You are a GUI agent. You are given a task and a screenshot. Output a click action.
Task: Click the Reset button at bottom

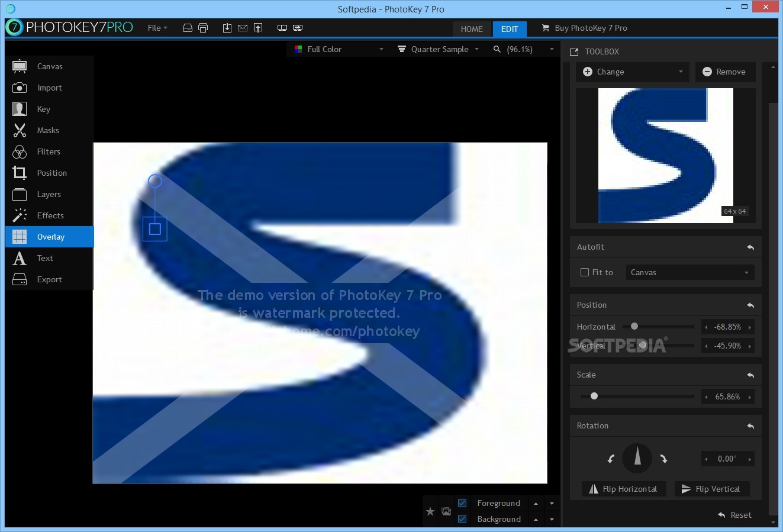(734, 515)
